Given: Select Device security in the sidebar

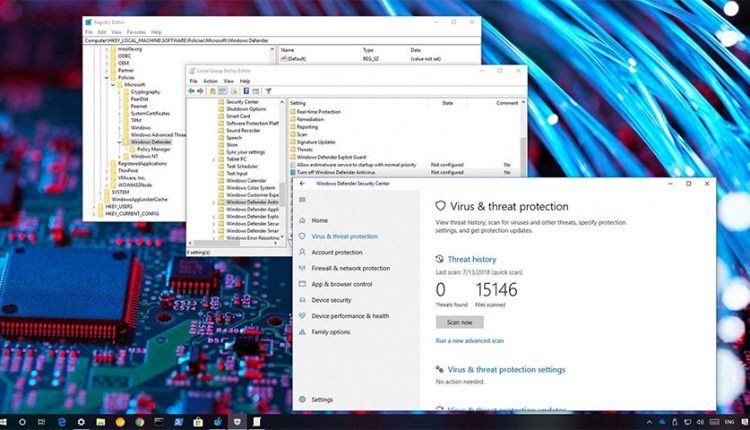Looking at the screenshot, I should [x=331, y=300].
